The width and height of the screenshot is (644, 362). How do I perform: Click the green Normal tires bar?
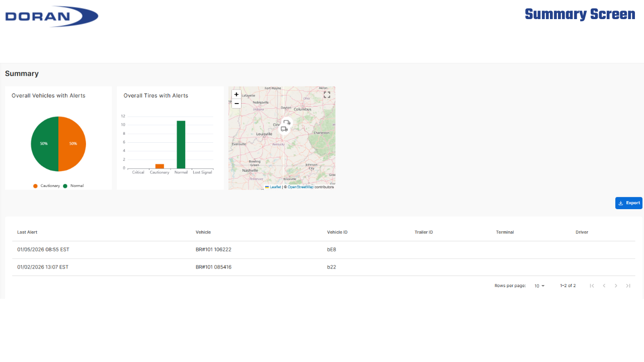(x=181, y=144)
